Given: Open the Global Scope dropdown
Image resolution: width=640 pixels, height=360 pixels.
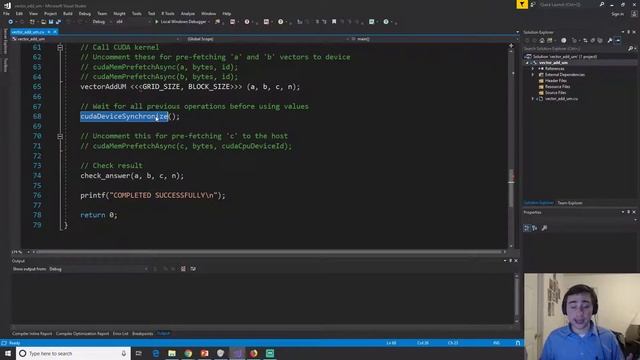Looking at the screenshot, I should pos(265,39).
